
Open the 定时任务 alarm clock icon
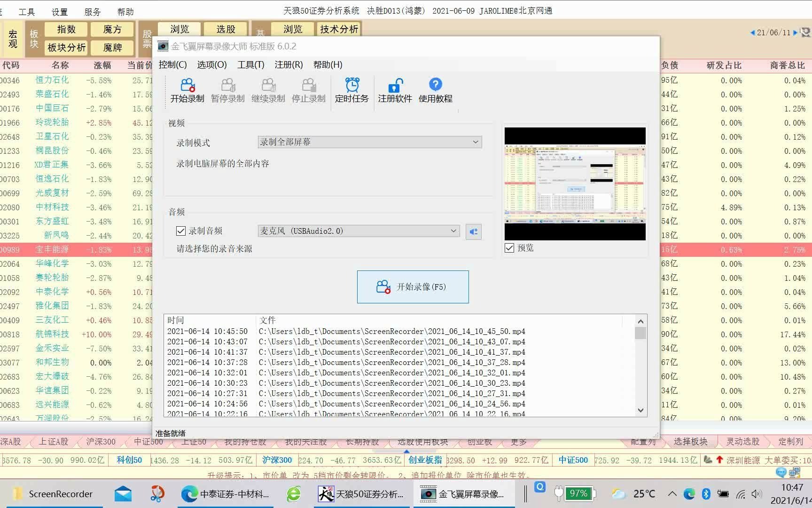click(351, 90)
